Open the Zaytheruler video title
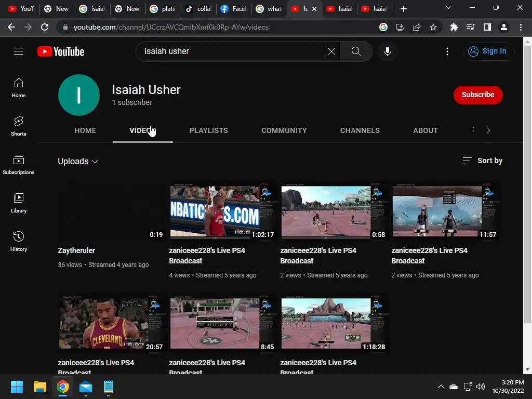 (76, 250)
